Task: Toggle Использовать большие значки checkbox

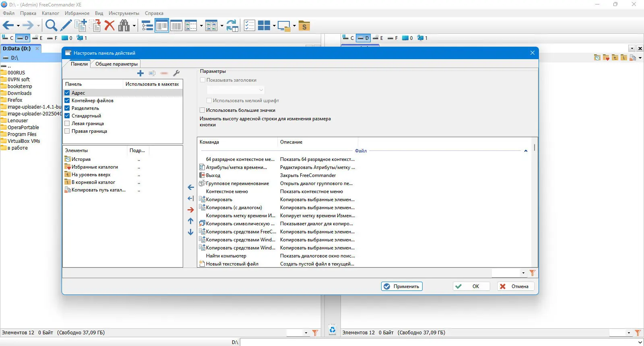Action: click(x=202, y=110)
